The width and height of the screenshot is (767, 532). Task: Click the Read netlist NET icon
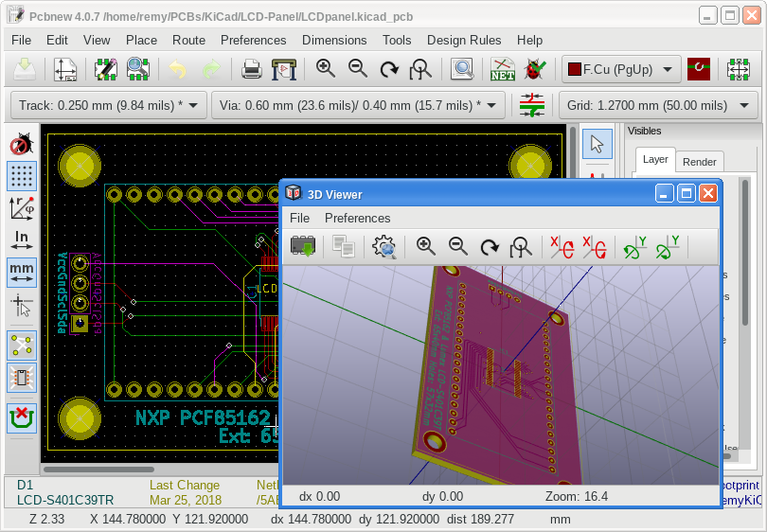pos(503,69)
